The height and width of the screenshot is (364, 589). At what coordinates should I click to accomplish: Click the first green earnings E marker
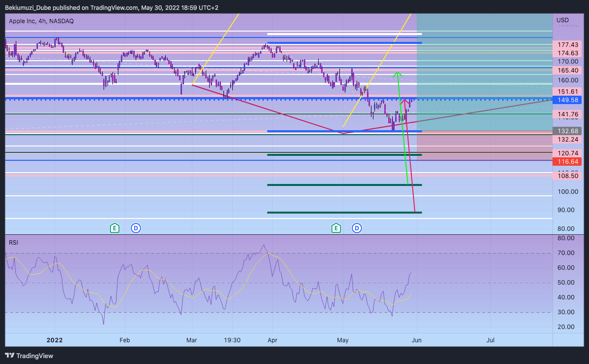(x=114, y=228)
